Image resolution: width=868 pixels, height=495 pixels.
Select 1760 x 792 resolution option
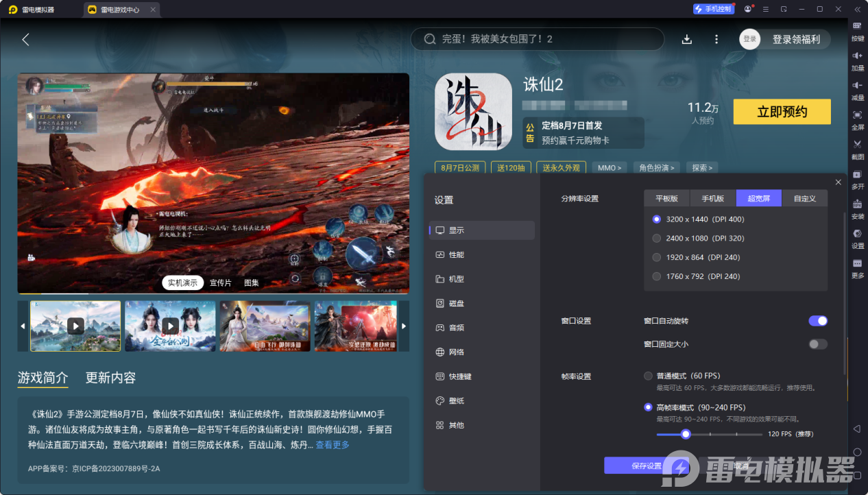pos(696,276)
